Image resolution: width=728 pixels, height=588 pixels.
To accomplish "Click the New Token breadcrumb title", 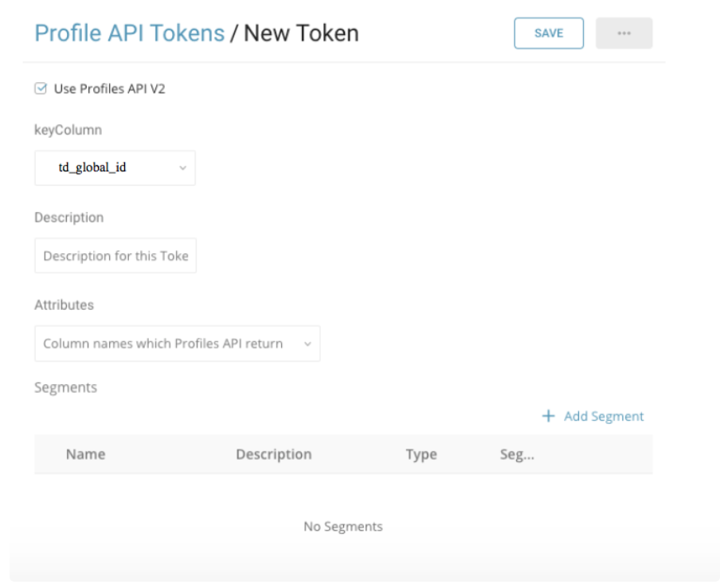I will pos(301,33).
